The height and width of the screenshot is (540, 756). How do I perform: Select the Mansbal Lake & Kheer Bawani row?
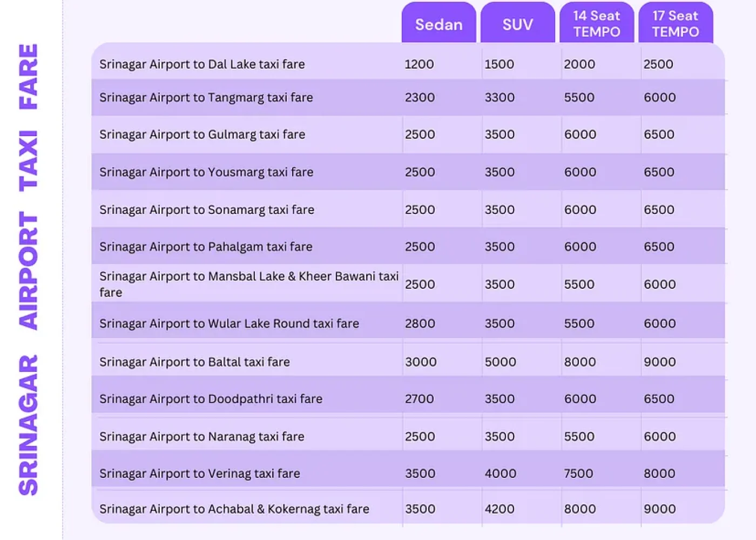click(x=248, y=283)
